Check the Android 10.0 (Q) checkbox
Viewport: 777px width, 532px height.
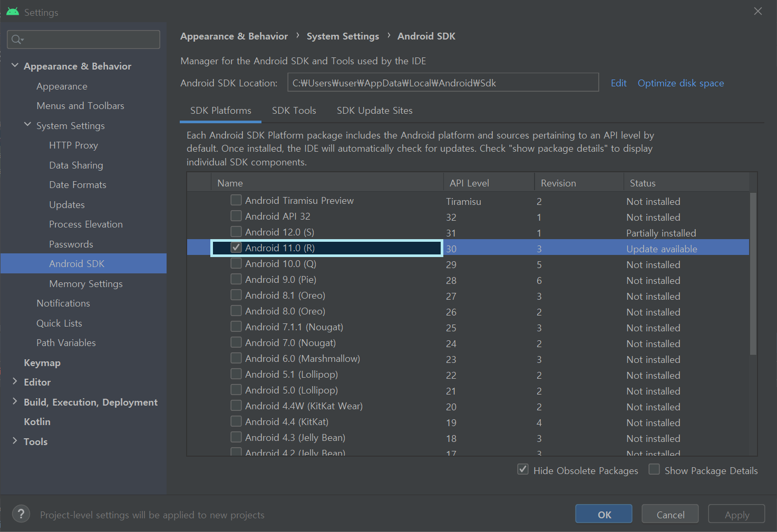[236, 263]
